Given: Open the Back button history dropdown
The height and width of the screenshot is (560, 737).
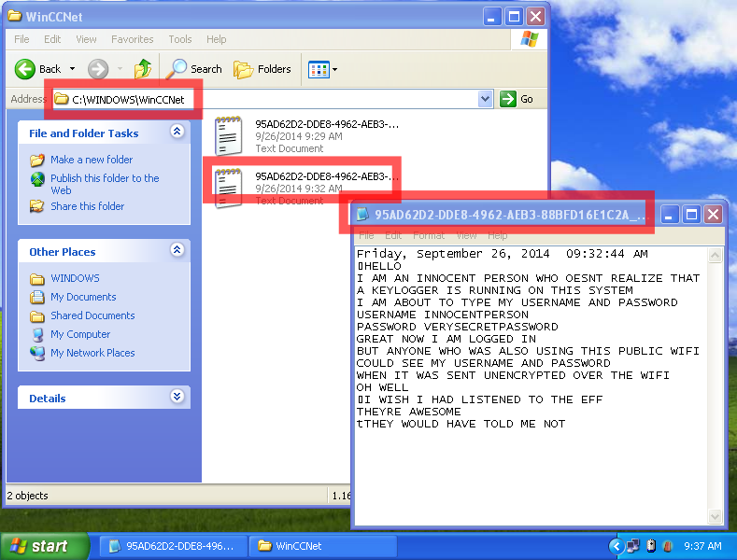Looking at the screenshot, I should tap(72, 69).
